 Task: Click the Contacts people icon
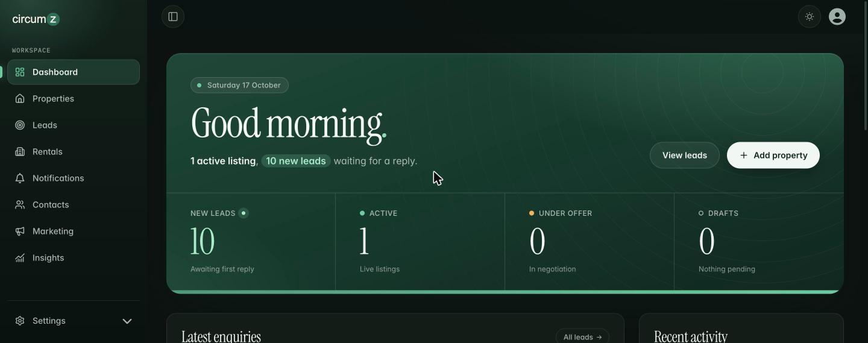point(20,205)
